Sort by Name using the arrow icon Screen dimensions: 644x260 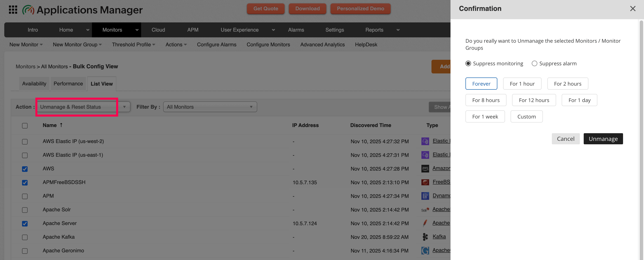click(x=61, y=125)
